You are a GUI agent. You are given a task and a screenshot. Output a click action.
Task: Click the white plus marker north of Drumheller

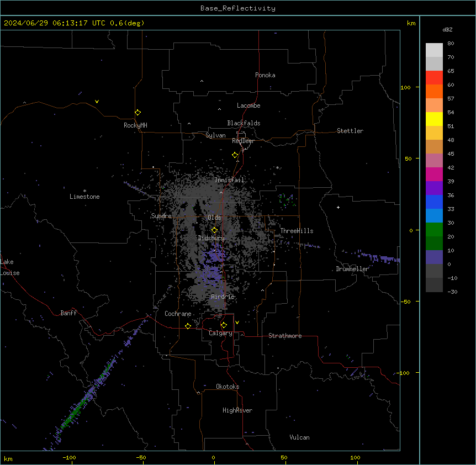[338, 207]
